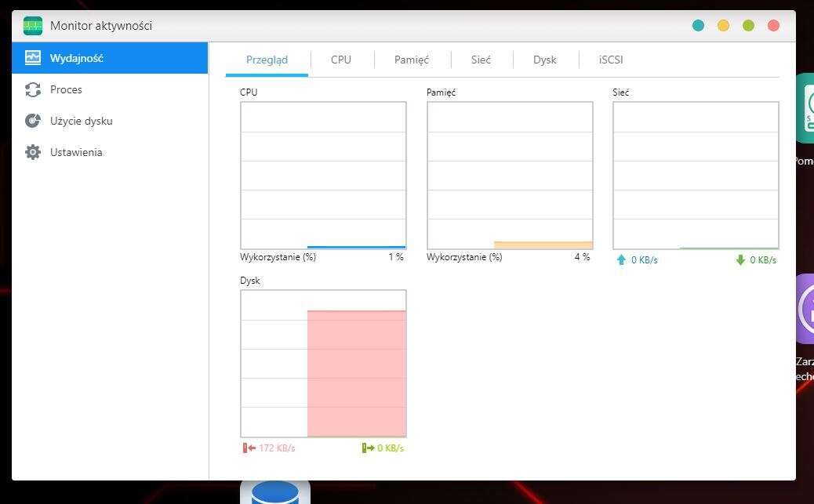Select the Przegląd overview tab
Image resolution: width=814 pixels, height=504 pixels.
pos(267,60)
